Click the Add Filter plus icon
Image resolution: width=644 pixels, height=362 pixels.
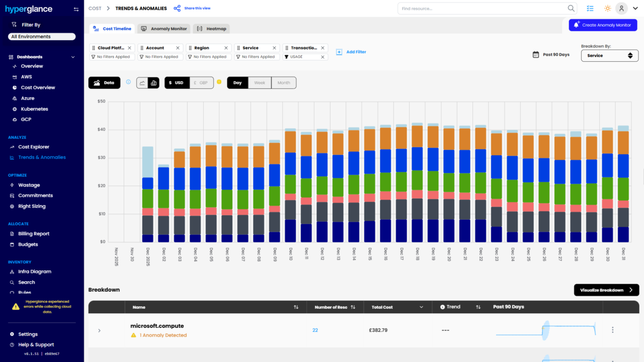(339, 52)
